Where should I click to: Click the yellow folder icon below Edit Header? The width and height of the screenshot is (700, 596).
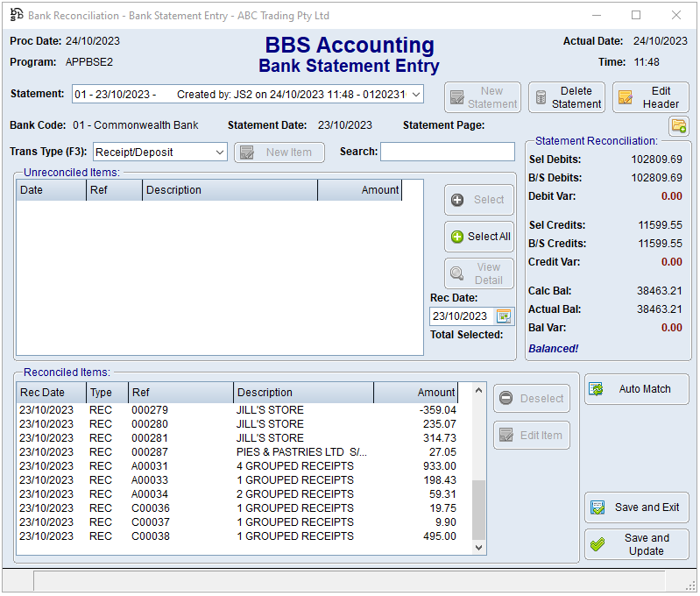click(678, 125)
